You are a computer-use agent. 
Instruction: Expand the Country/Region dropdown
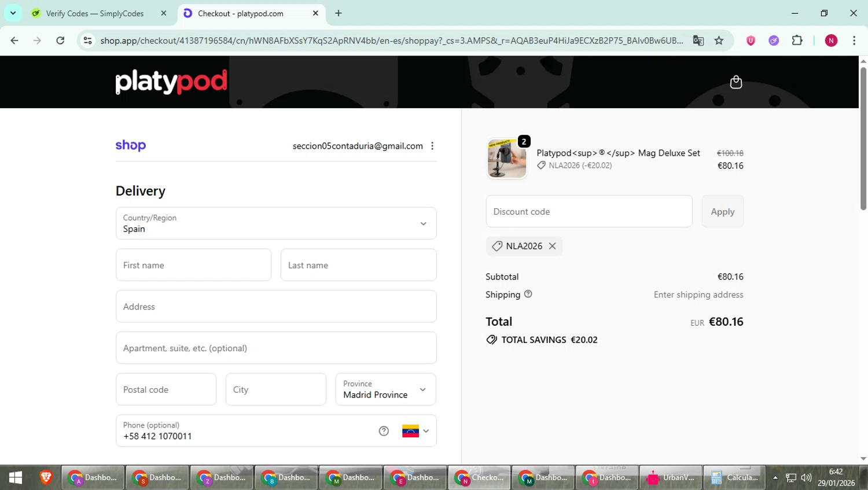coord(276,223)
